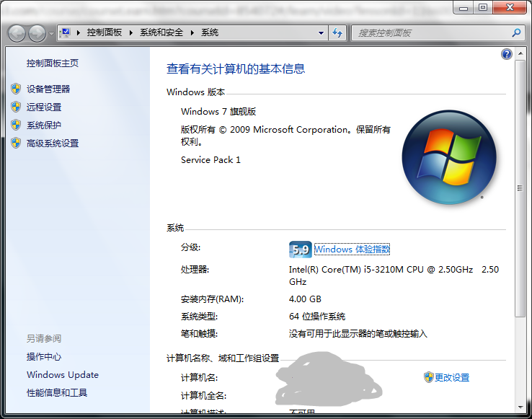Click the scrollbar up arrow

pos(520,54)
